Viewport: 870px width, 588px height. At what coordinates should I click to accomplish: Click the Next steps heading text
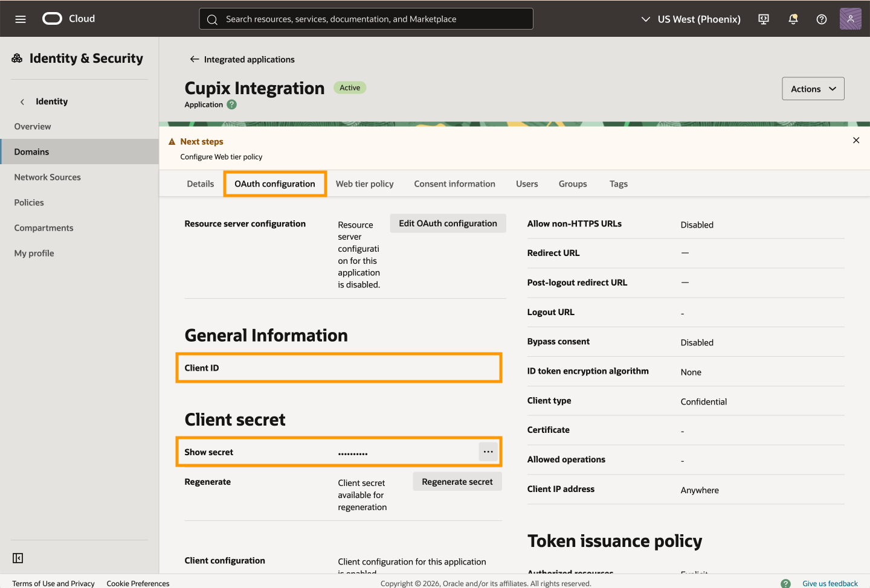[202, 141]
